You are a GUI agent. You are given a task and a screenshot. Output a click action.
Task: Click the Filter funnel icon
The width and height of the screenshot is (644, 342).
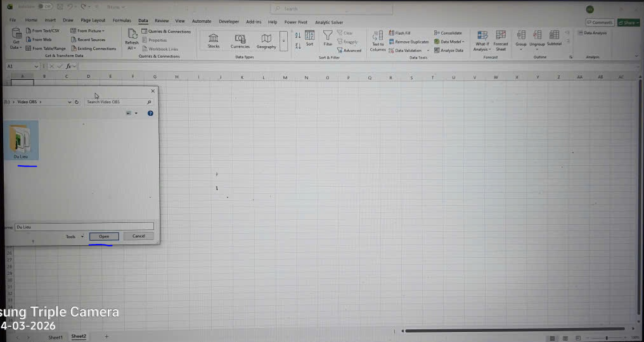click(328, 38)
